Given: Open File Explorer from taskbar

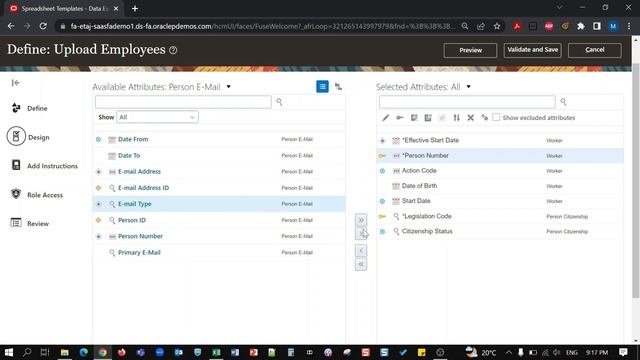Looking at the screenshot, I should point(64,352).
